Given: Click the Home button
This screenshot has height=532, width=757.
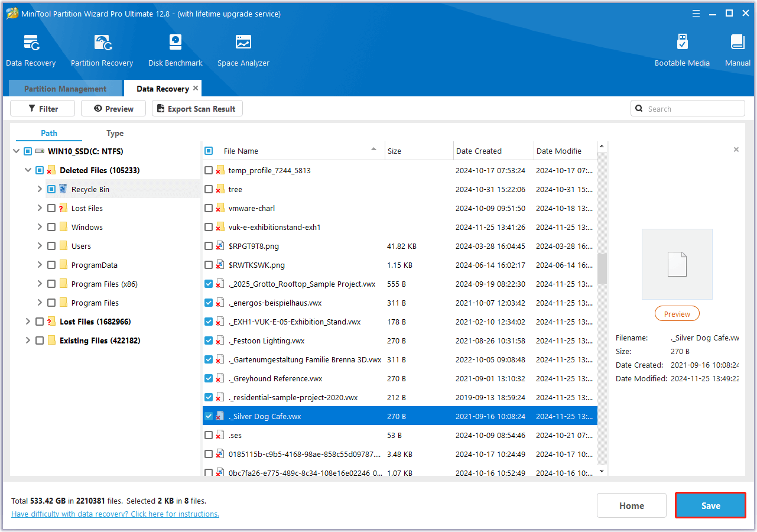Looking at the screenshot, I should pyautogui.click(x=632, y=505).
